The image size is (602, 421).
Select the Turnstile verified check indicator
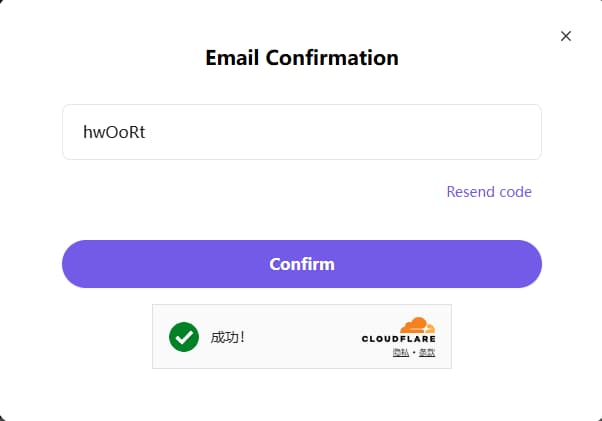point(184,337)
